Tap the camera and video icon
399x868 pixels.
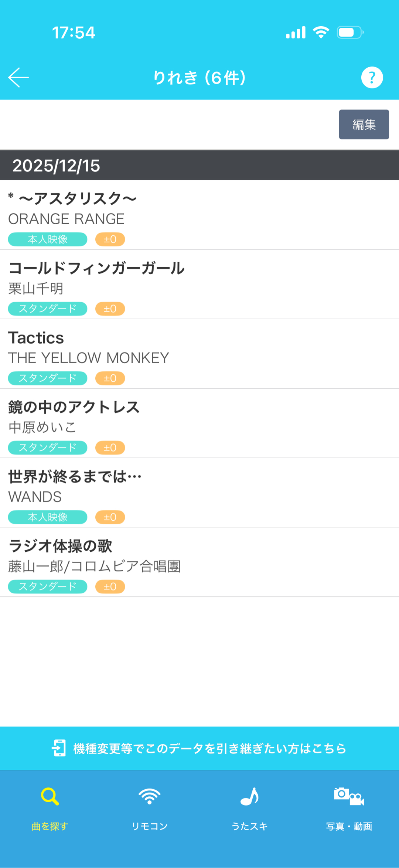click(349, 797)
